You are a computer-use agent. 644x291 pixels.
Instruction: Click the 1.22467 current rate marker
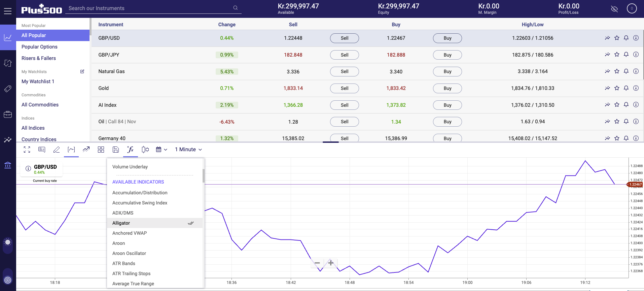tap(635, 185)
